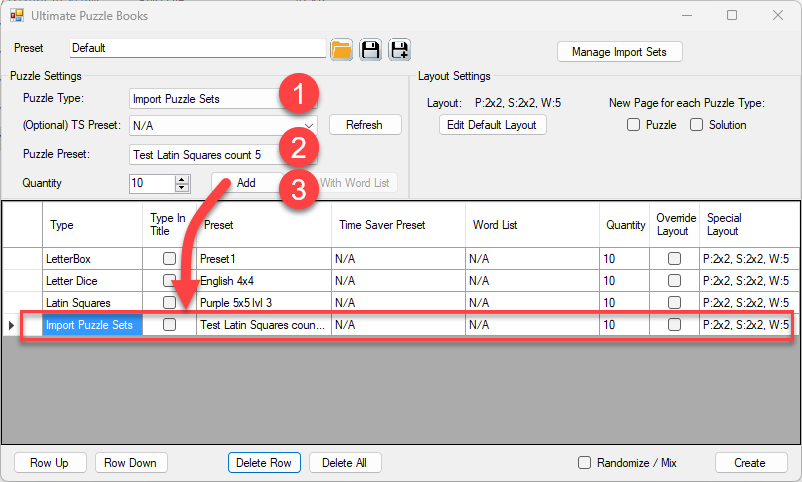Enable New Page for each Puzzle checkbox

pyautogui.click(x=633, y=125)
